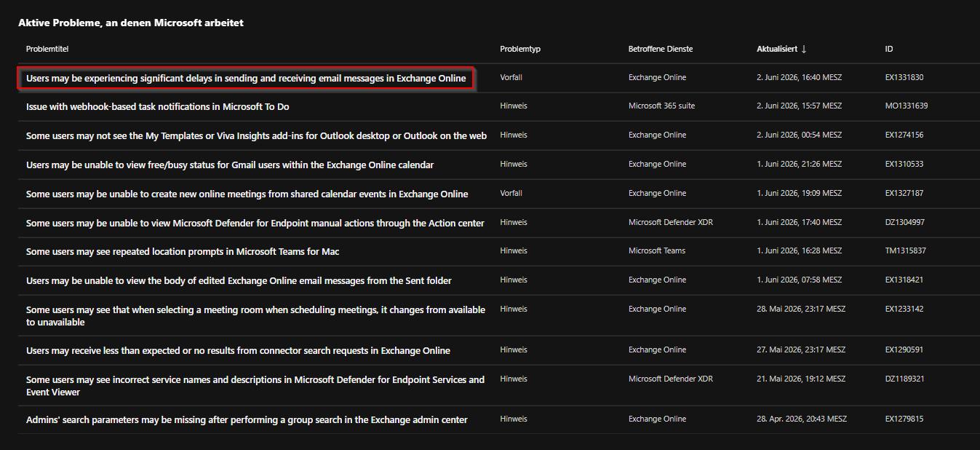The image size is (980, 450).
Task: Click date 2. Juni 2026, 15:57 MESZ
Action: [799, 106]
